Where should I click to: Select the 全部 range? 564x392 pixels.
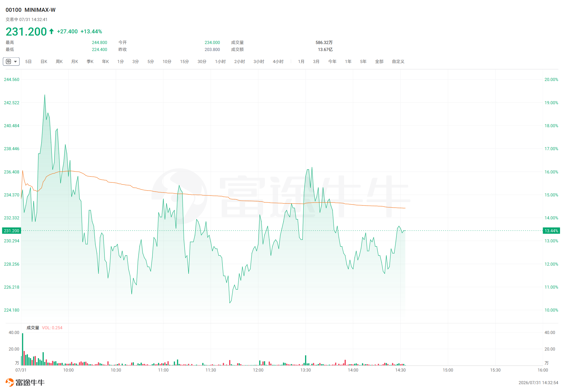pos(379,61)
